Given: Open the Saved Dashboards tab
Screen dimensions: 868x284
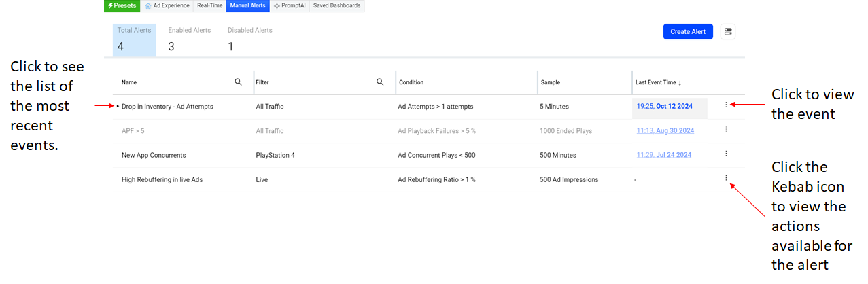Looking at the screenshot, I should (336, 6).
